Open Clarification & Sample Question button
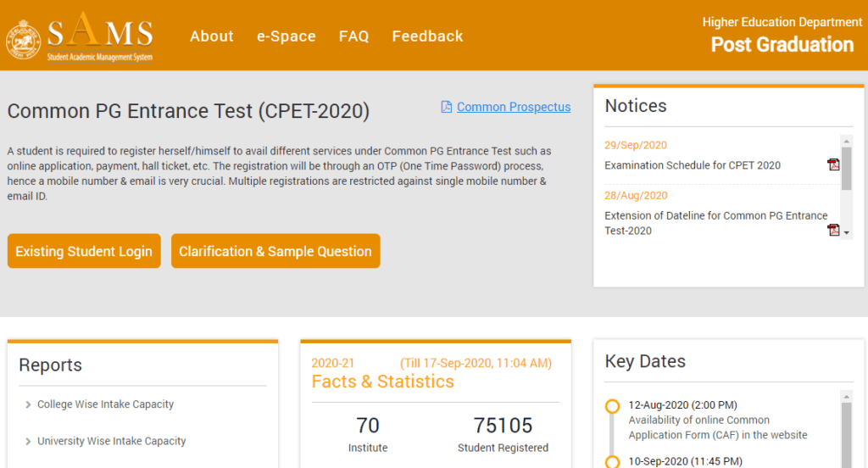The height and width of the screenshot is (468, 868). point(275,251)
